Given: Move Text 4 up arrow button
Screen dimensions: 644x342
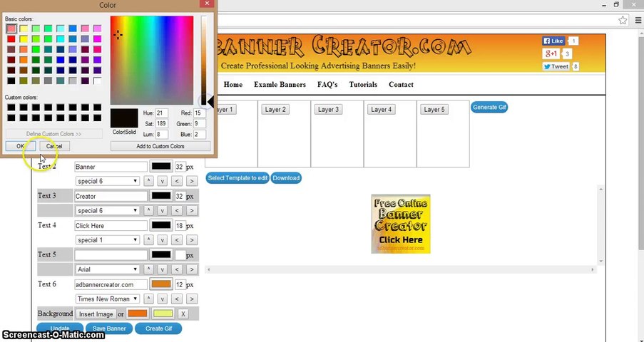Looking at the screenshot, I should (148, 240).
